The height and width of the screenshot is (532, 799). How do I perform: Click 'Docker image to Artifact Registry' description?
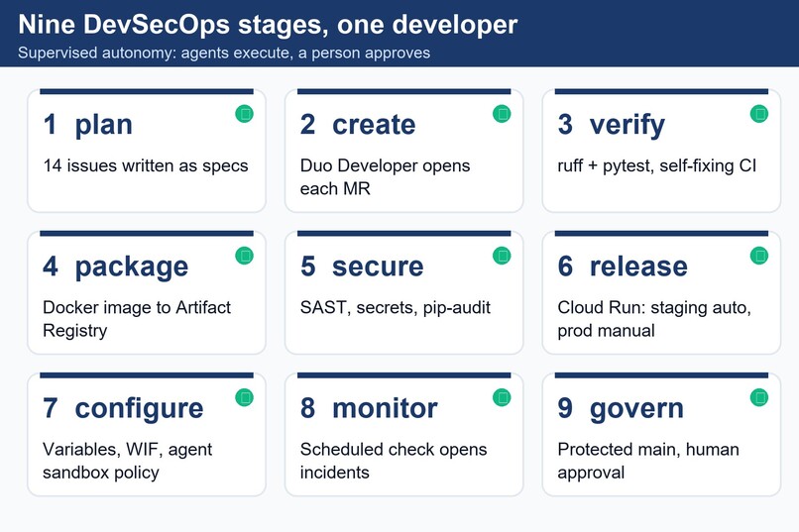[137, 319]
